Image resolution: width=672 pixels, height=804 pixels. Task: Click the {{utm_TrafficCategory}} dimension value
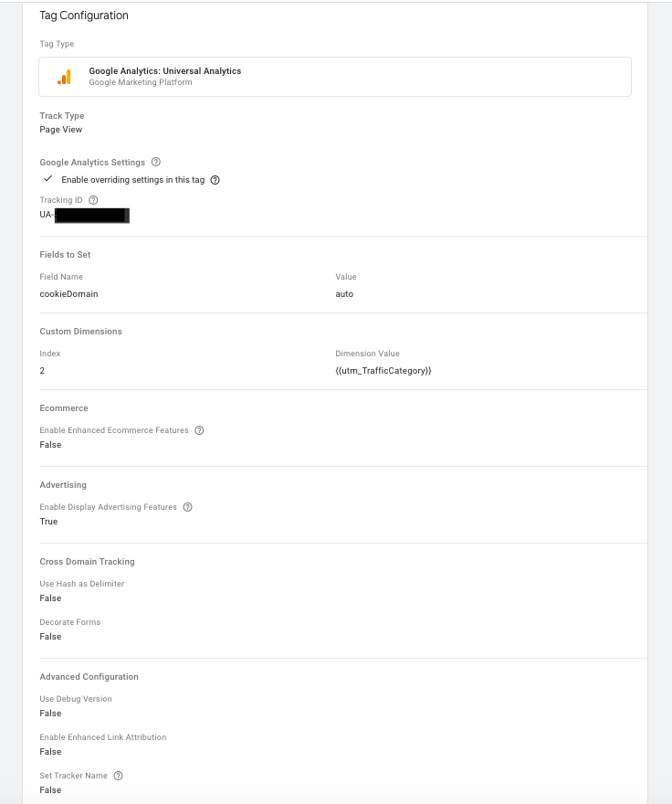pyautogui.click(x=383, y=371)
